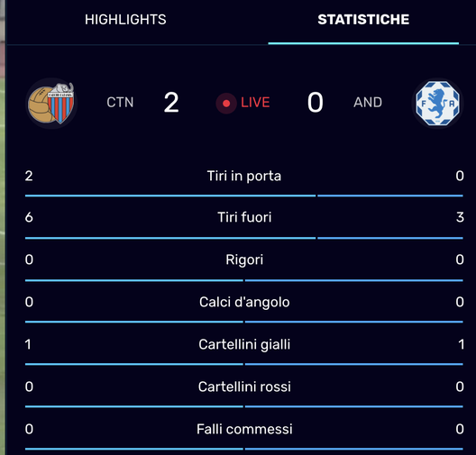
Task: Click Catania's score of 2
Action: (x=171, y=103)
